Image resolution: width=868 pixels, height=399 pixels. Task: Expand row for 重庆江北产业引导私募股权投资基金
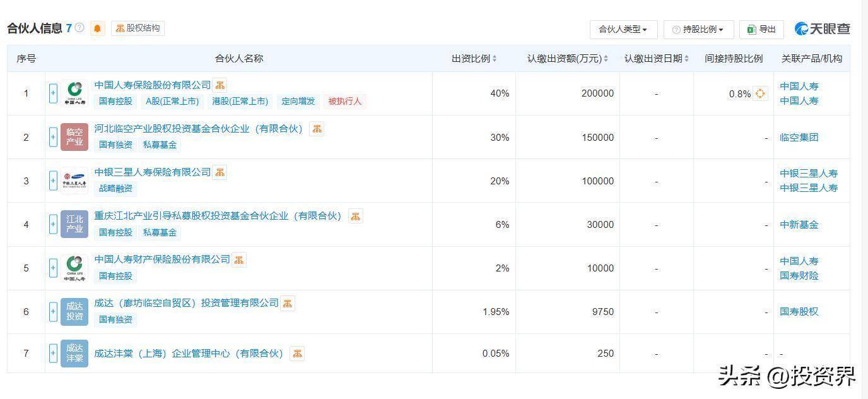[x=53, y=224]
